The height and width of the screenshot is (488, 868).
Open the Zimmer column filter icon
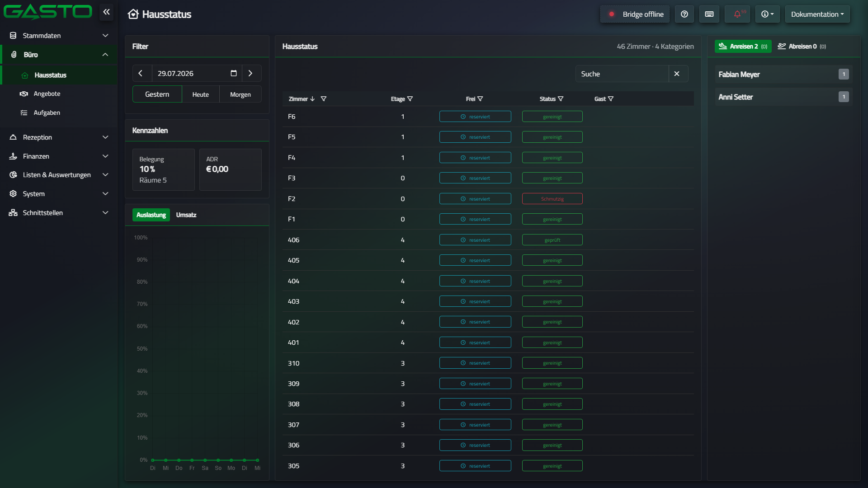pyautogui.click(x=324, y=99)
